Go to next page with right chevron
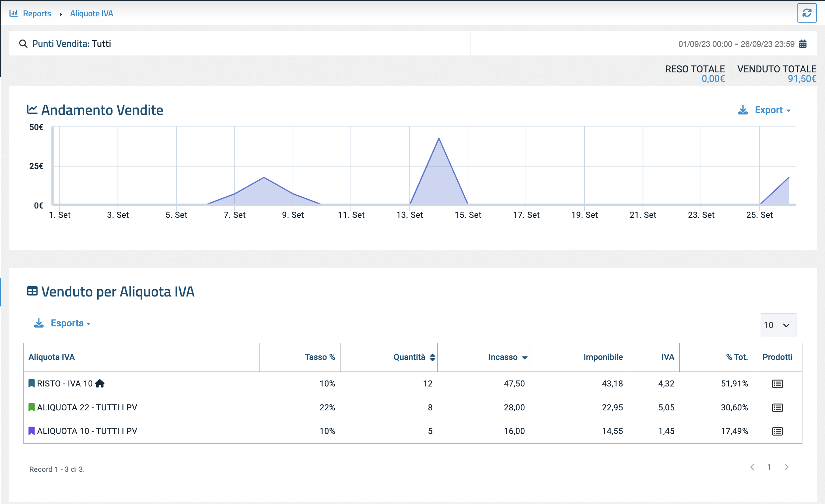 [787, 467]
